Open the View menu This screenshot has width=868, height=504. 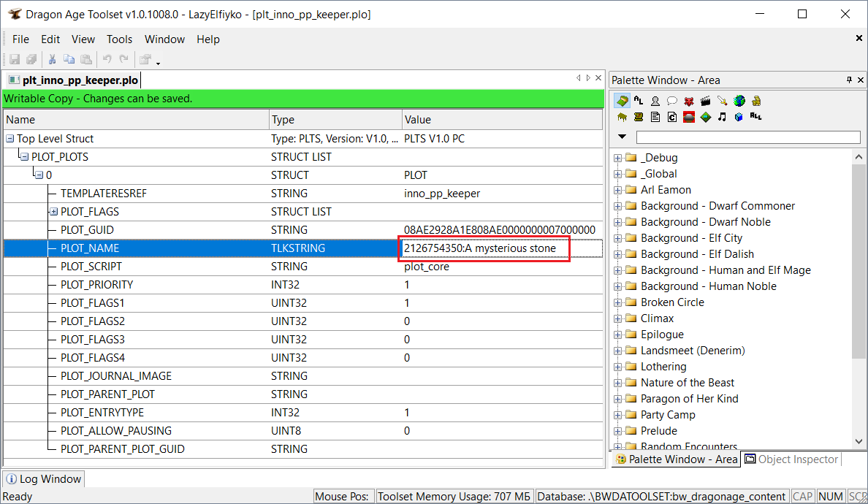pyautogui.click(x=83, y=39)
